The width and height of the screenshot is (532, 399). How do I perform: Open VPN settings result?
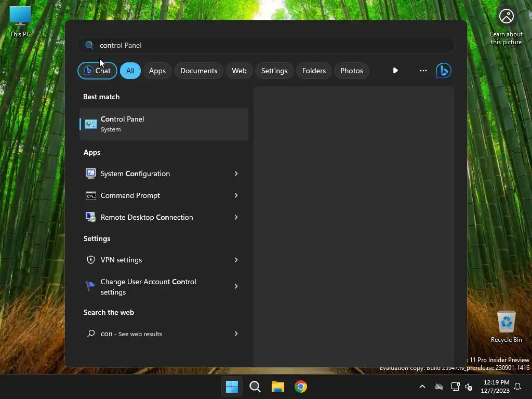pyautogui.click(x=164, y=260)
